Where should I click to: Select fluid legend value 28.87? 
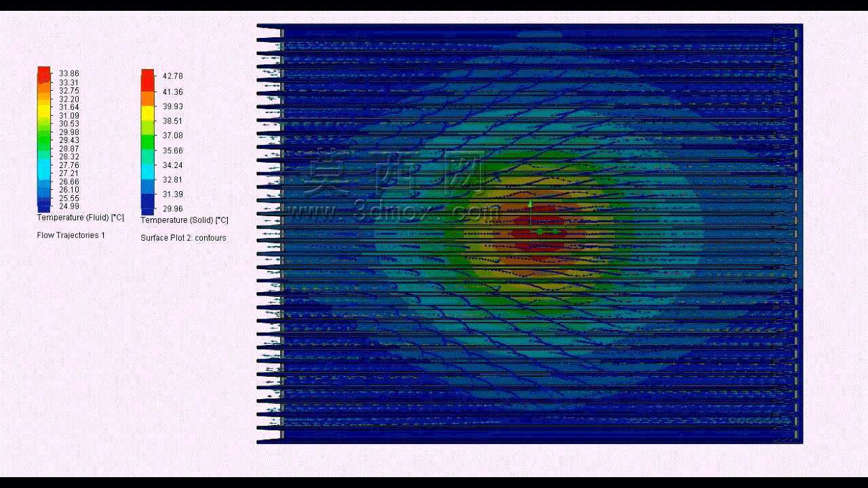69,148
